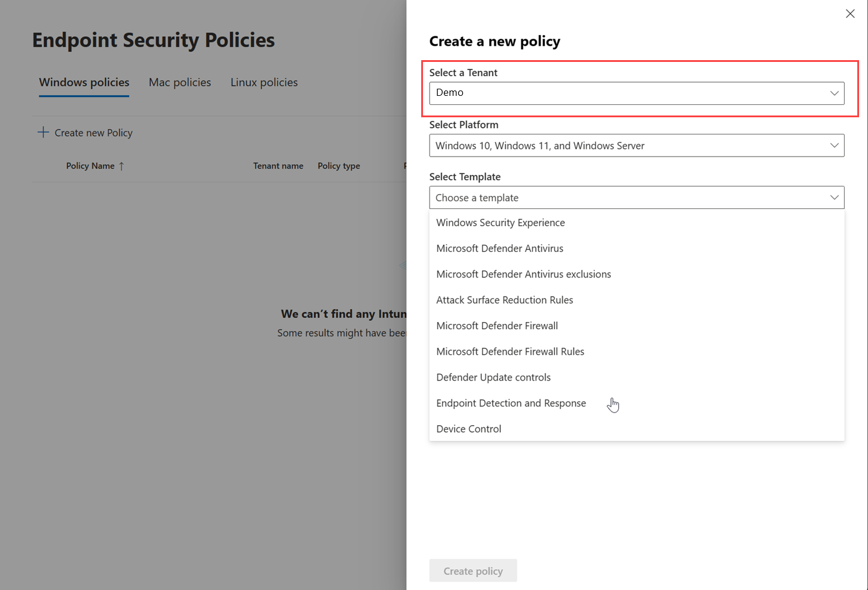Click the Tenant name column header
This screenshot has width=868, height=590.
click(x=278, y=166)
